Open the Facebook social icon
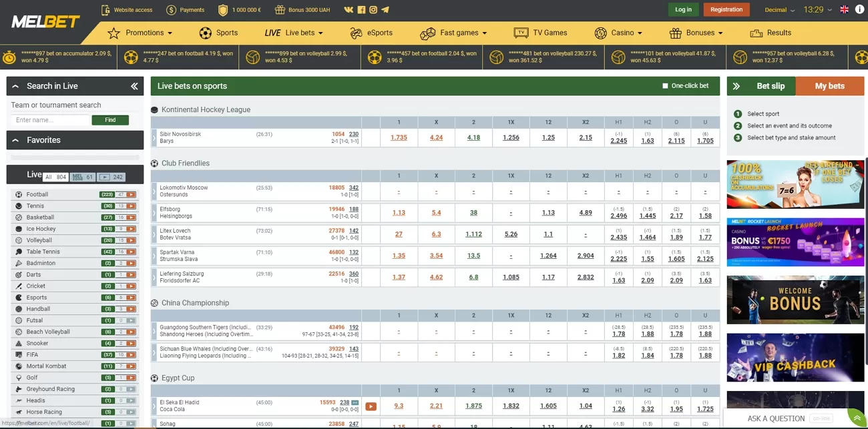 pos(361,10)
